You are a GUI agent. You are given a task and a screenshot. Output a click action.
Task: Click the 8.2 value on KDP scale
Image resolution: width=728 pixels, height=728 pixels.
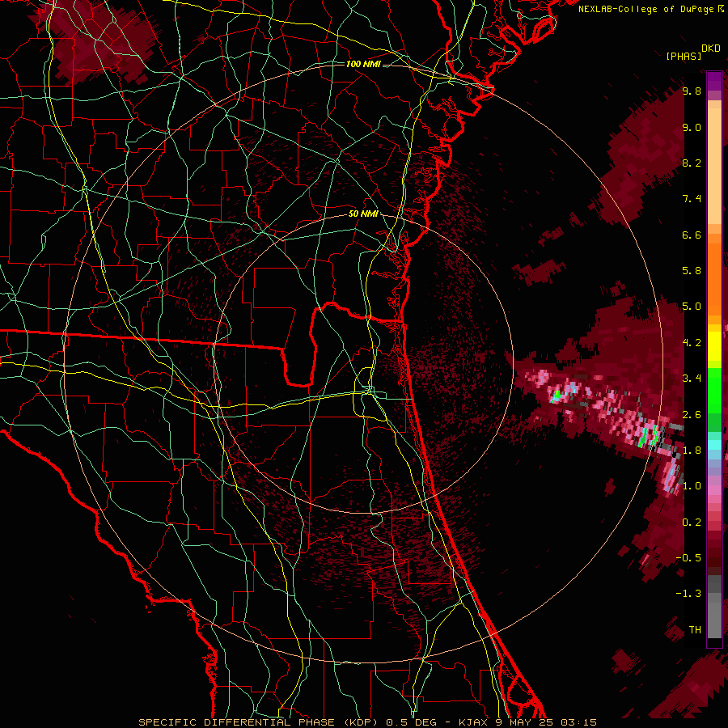tap(692, 163)
